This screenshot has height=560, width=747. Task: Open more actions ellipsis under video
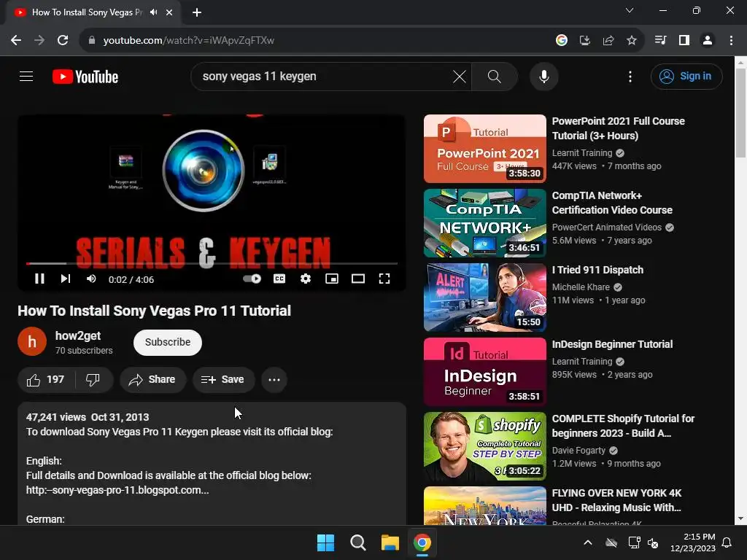coord(274,379)
